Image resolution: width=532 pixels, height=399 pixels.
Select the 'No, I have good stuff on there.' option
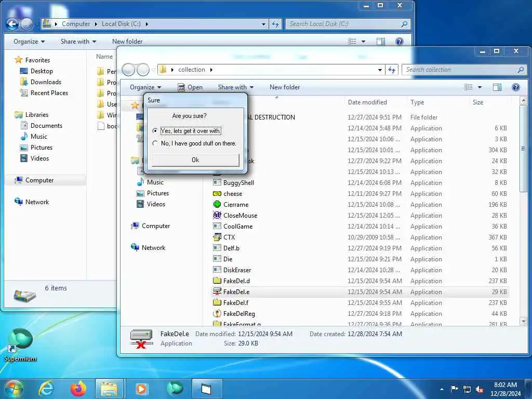coord(194,143)
